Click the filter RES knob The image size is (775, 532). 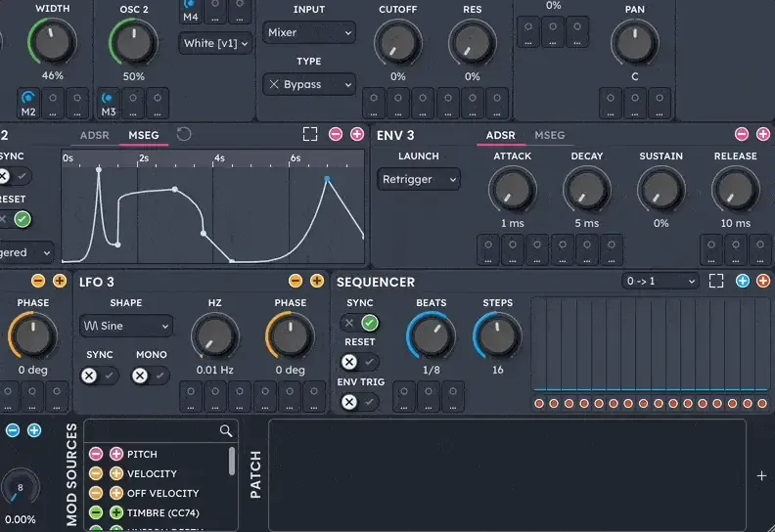[x=472, y=42]
